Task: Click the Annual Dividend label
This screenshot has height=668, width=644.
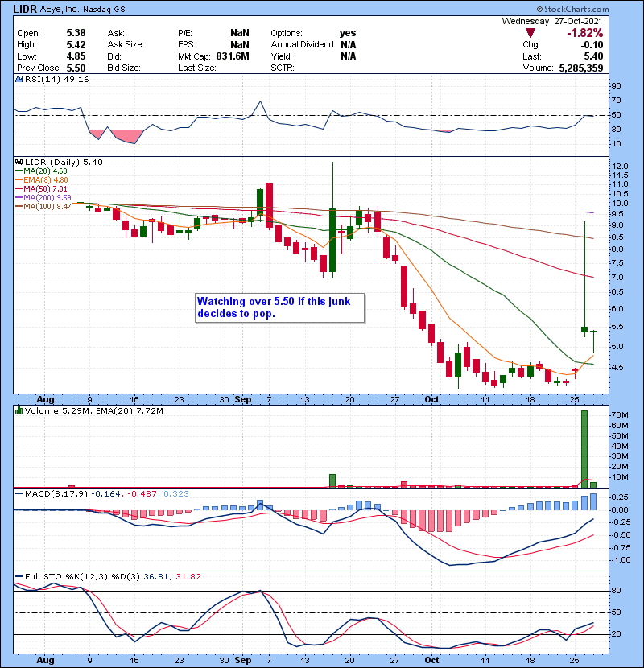Action: point(303,45)
